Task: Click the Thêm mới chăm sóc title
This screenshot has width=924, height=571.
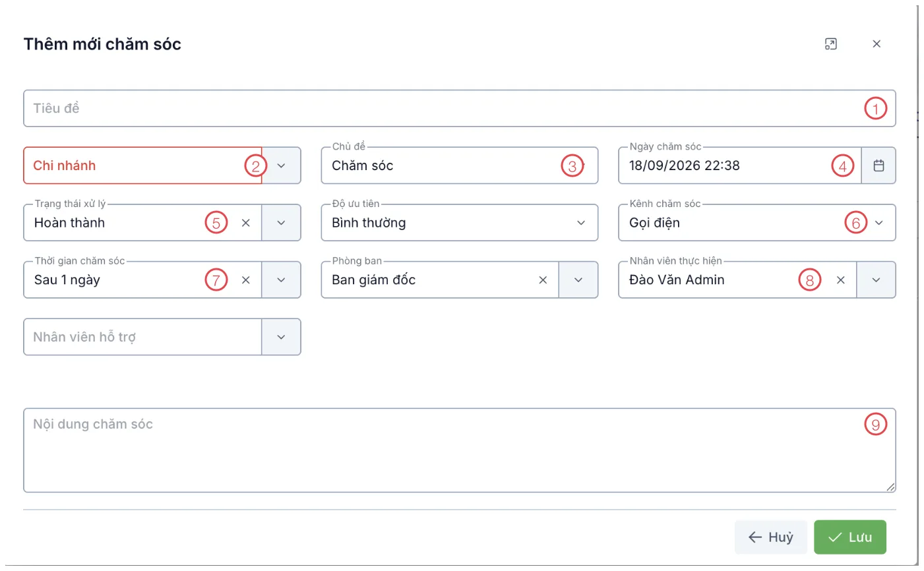Action: (x=102, y=44)
